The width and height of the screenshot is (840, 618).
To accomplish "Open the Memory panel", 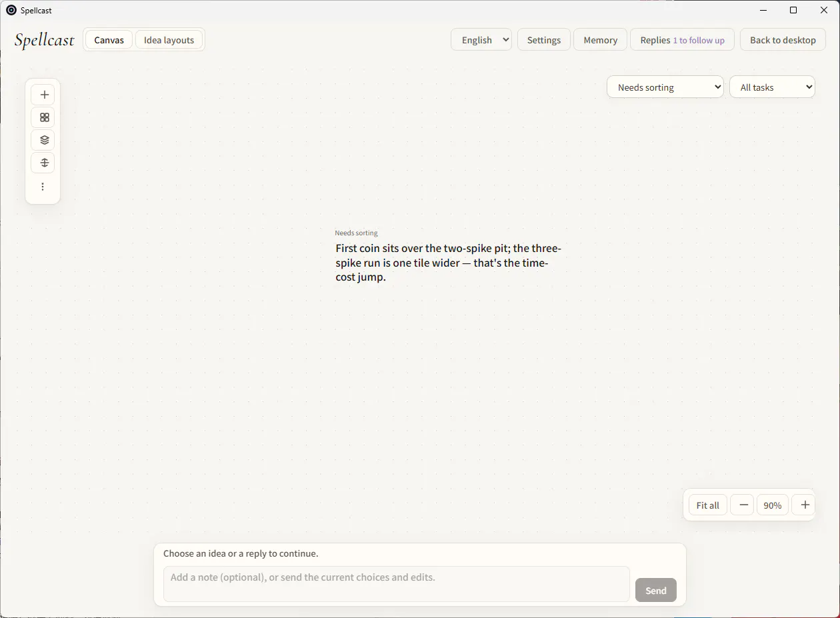I will point(600,40).
